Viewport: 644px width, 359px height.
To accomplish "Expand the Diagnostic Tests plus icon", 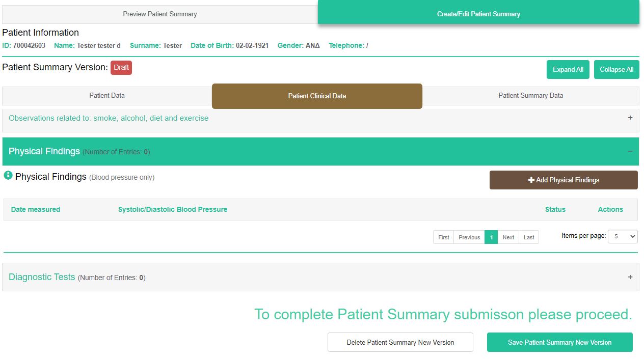I will [630, 277].
